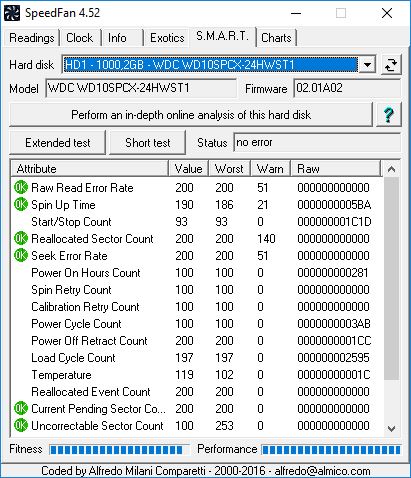Viewport: 411px width, 478px height.
Task: Click the question mark help icon
Action: pyautogui.click(x=388, y=115)
